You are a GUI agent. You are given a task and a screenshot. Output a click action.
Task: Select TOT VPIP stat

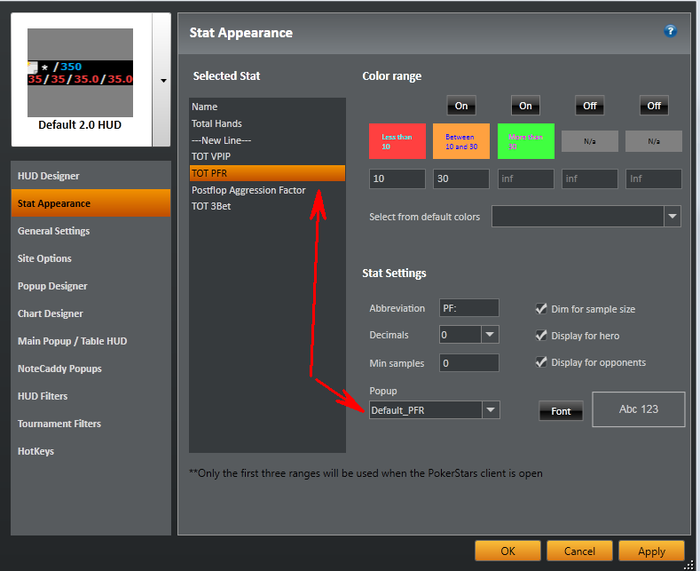[x=267, y=157]
